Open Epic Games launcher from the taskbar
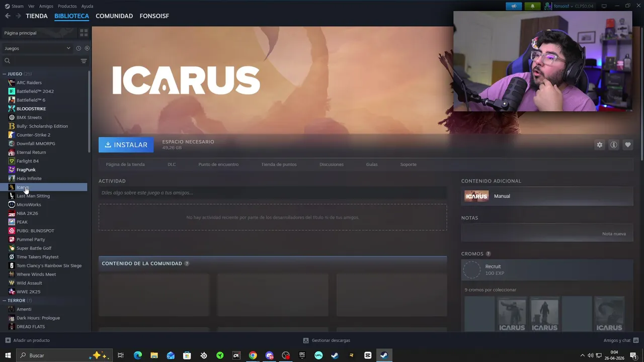The width and height of the screenshot is (644, 362). (x=302, y=355)
